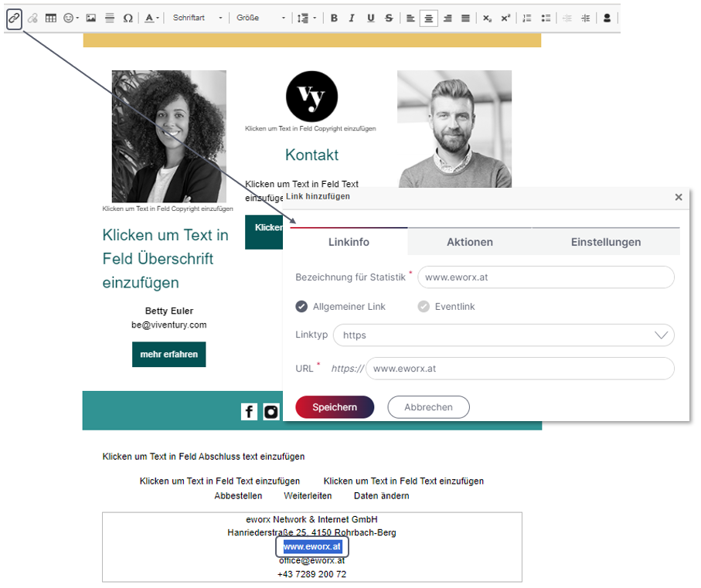Insert an image with the picture icon
Screen dimensions: 701x588
[91, 19]
